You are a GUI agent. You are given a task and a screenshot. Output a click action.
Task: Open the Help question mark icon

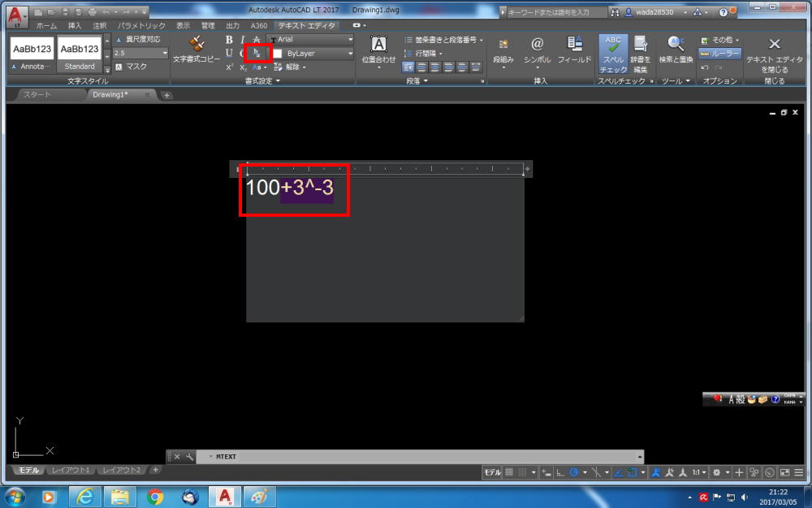click(723, 12)
